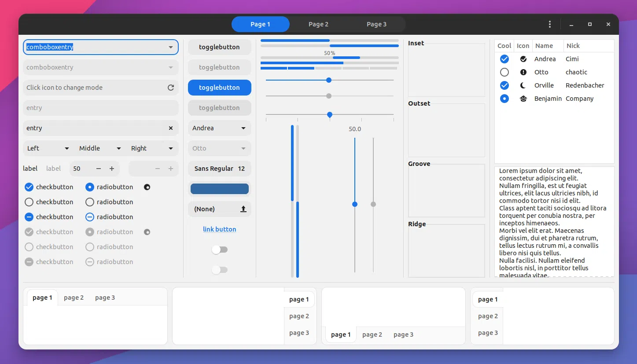Click the moon icon next to Orville
Viewport: 637px width, 364px height.
click(523, 85)
